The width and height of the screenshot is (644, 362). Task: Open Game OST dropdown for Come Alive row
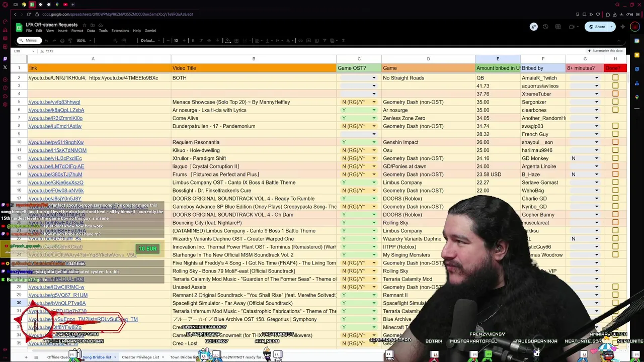click(x=374, y=118)
